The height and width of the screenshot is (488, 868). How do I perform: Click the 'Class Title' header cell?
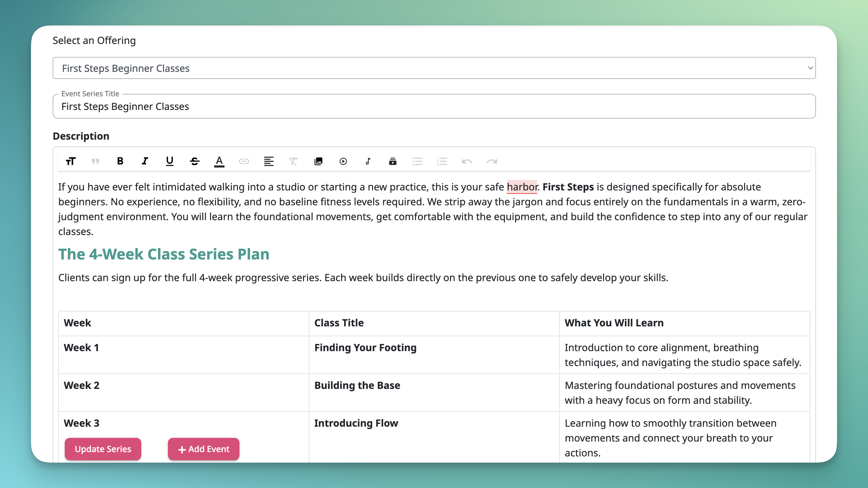434,323
